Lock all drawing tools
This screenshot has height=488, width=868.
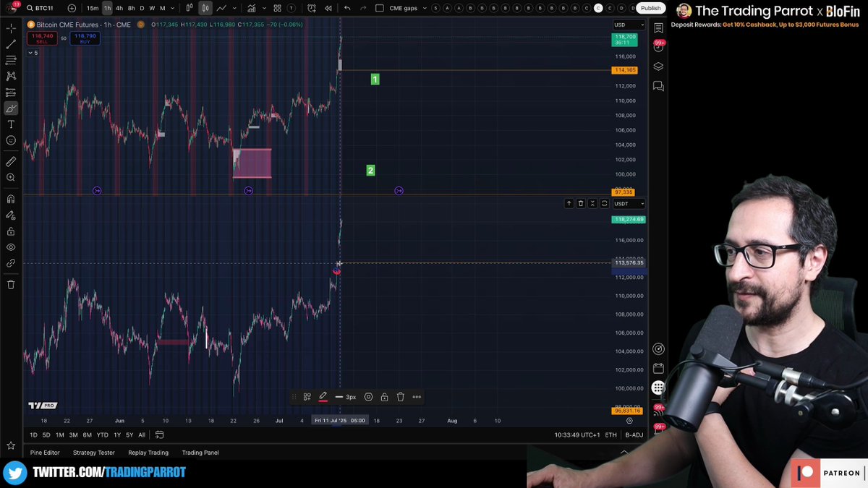tap(11, 231)
